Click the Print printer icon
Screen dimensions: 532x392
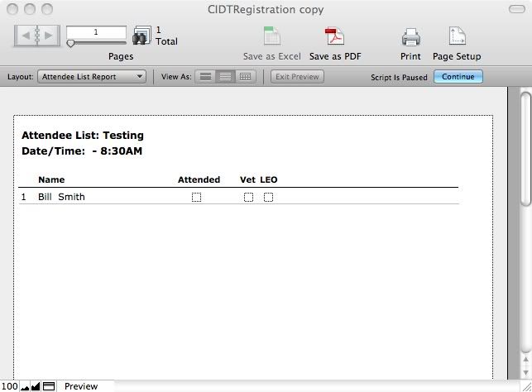[x=411, y=37]
